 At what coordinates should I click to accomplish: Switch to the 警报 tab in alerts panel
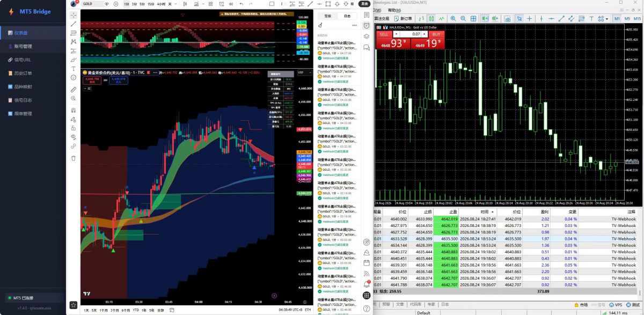pos(327,16)
